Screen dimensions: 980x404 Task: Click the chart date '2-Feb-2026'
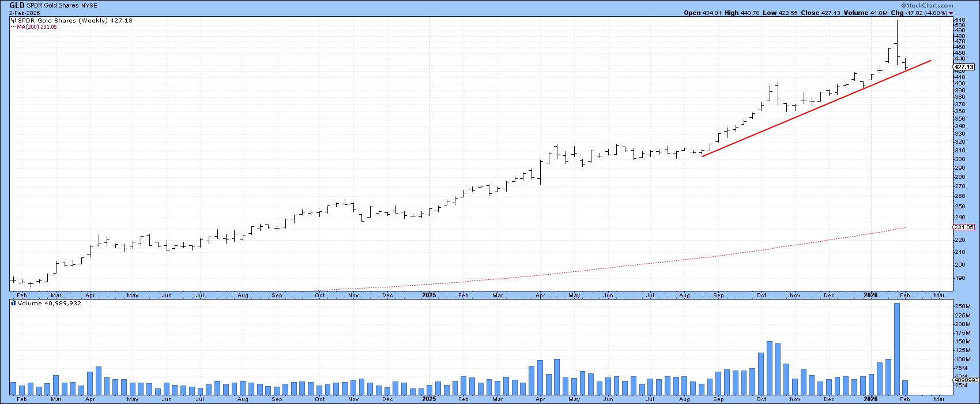(25, 13)
